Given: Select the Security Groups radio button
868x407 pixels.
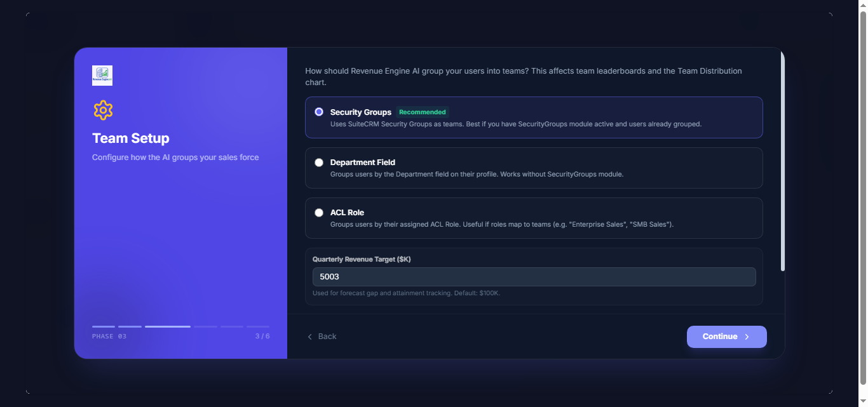Looking at the screenshot, I should tap(318, 111).
